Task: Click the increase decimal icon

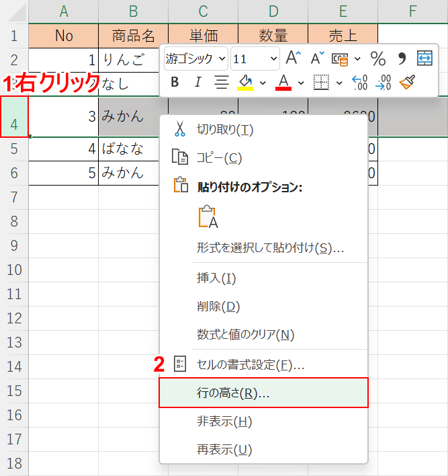Action: pos(360,83)
